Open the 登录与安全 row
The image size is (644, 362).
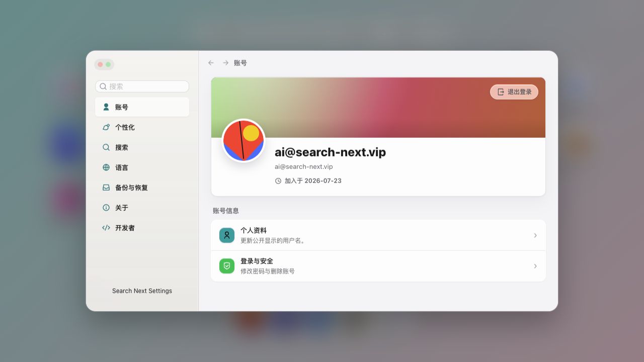pos(378,266)
